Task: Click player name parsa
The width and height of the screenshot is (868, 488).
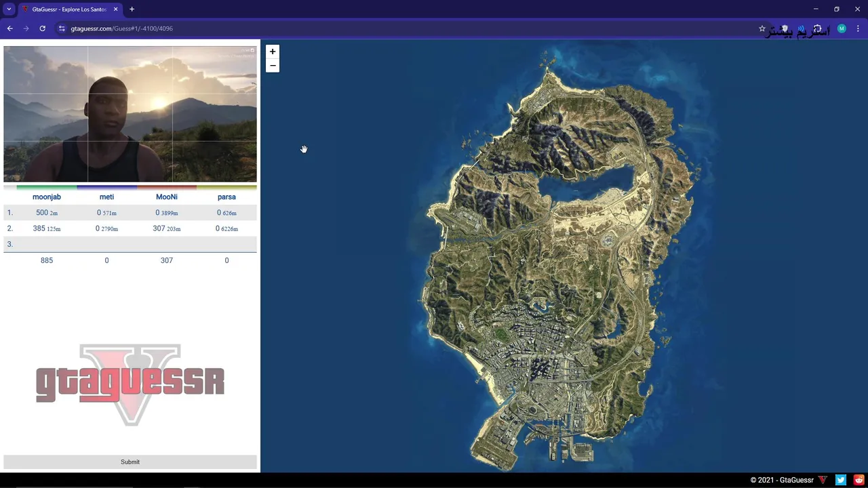Action: point(226,197)
